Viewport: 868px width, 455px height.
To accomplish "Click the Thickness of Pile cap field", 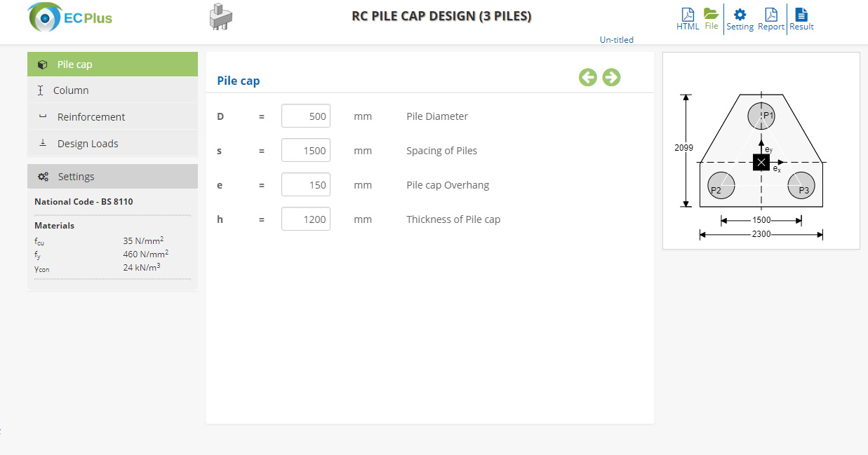I will [x=306, y=219].
